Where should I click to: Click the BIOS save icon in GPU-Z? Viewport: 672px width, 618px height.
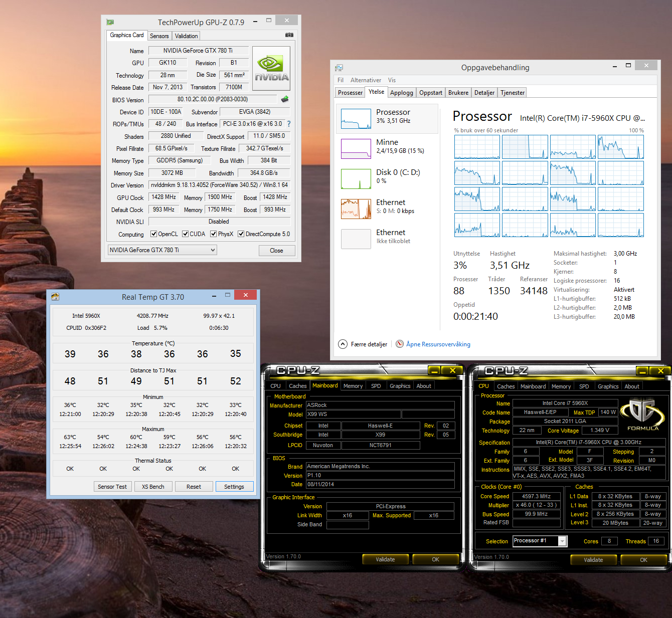click(x=285, y=99)
